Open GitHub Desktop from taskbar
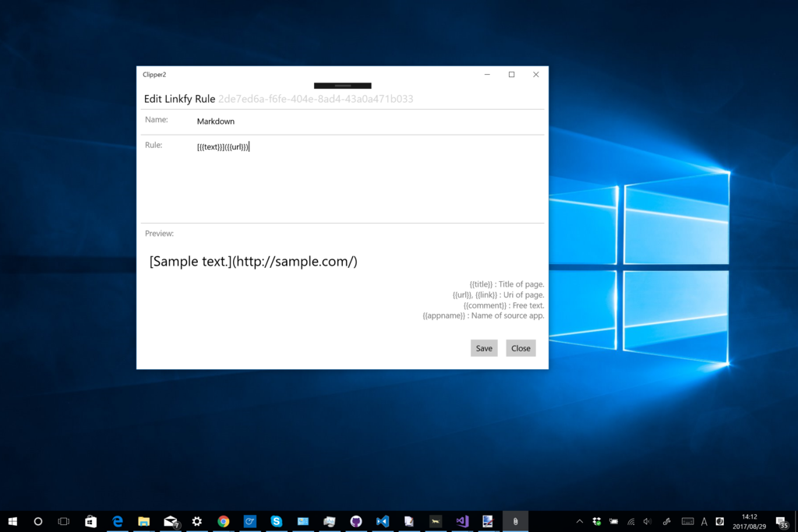The image size is (798, 532). click(355, 521)
